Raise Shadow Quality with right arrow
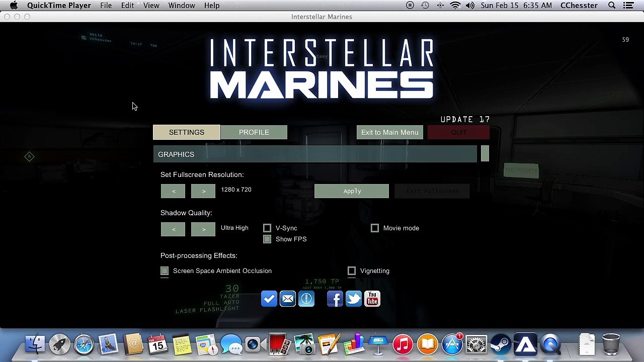 (x=203, y=229)
